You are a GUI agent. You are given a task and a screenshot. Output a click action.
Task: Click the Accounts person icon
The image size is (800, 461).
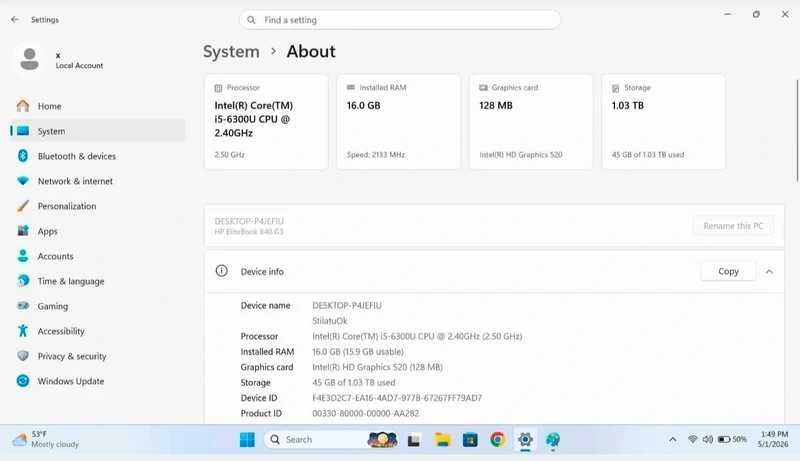[x=23, y=255]
